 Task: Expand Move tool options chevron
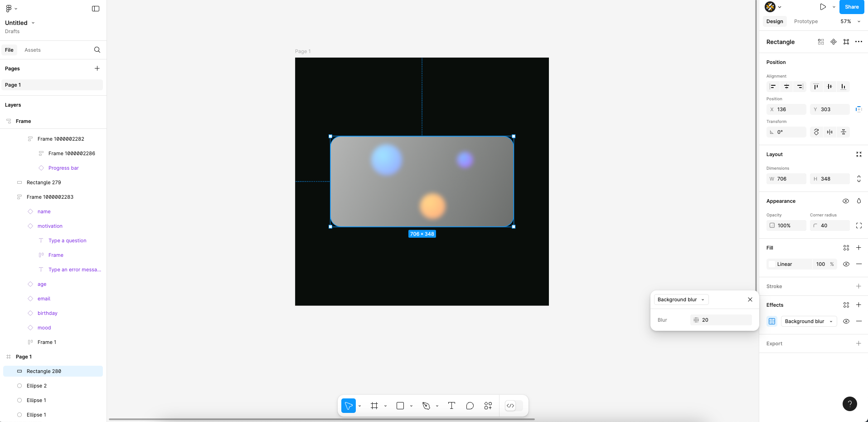[359, 406]
